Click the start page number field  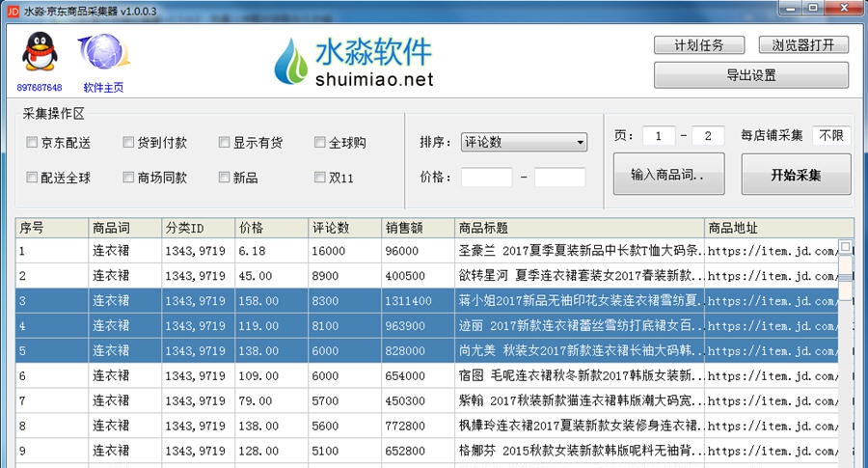[659, 136]
